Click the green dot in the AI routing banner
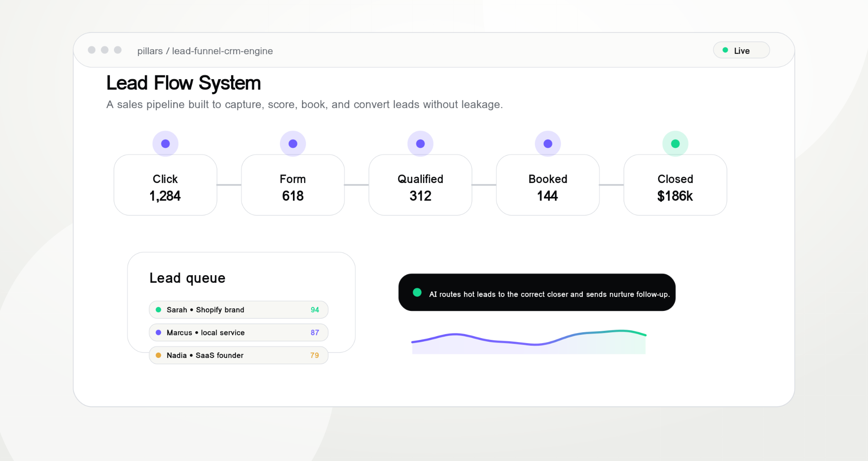The width and height of the screenshot is (868, 461). coord(417,292)
